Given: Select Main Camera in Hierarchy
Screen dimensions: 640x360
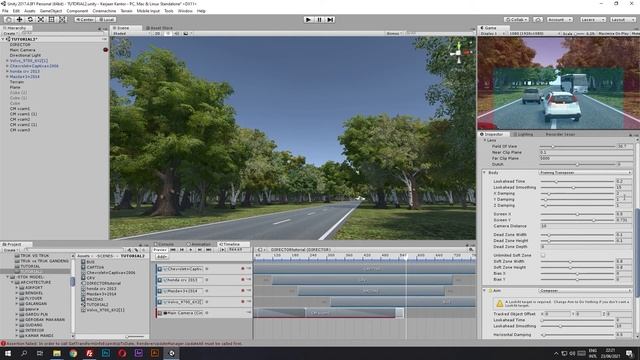Looking at the screenshot, I should click(22, 50).
